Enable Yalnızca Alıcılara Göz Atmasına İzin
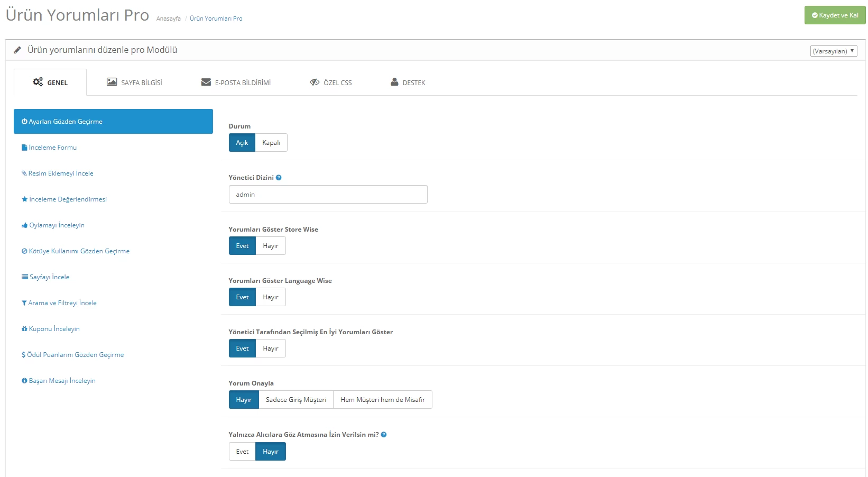Screen dimensions: 868x477 242,451
